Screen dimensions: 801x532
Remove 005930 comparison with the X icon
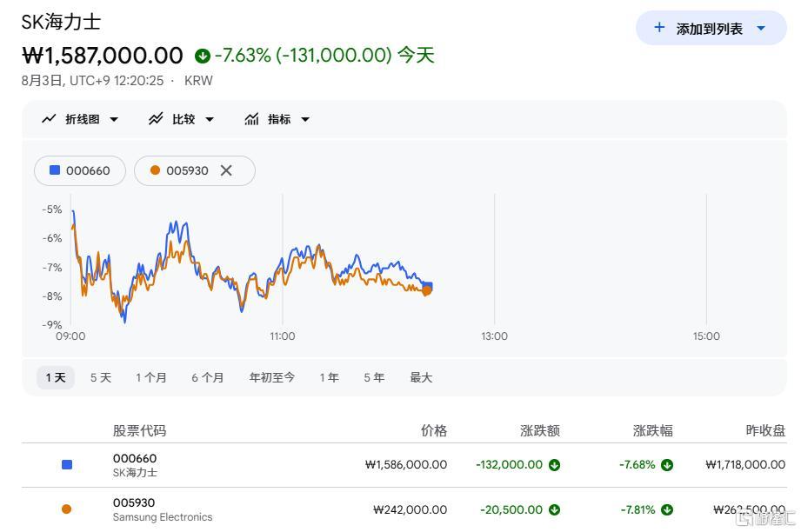pos(226,170)
